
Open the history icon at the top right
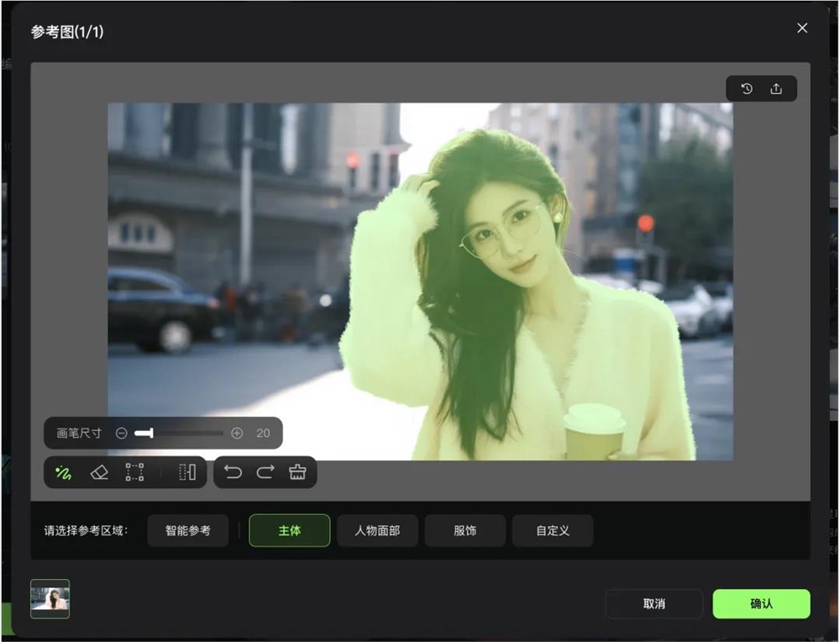pos(746,89)
